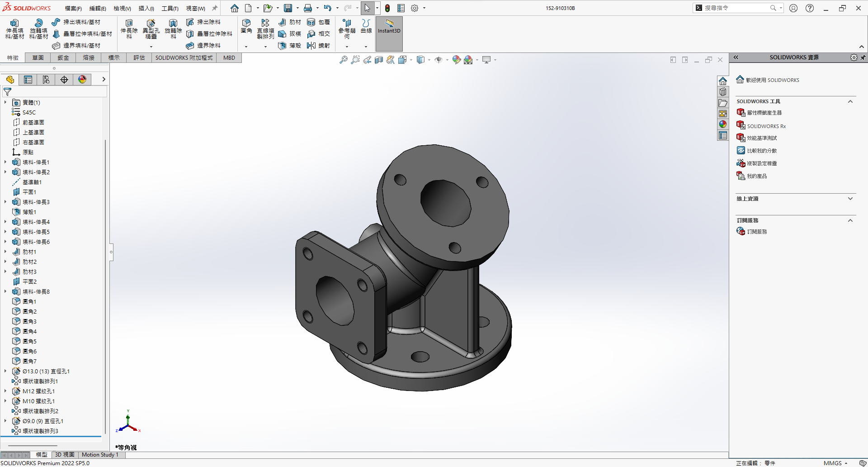Click the 搜尋指令 search field
Viewport: 868px width, 467px height.
(x=736, y=8)
